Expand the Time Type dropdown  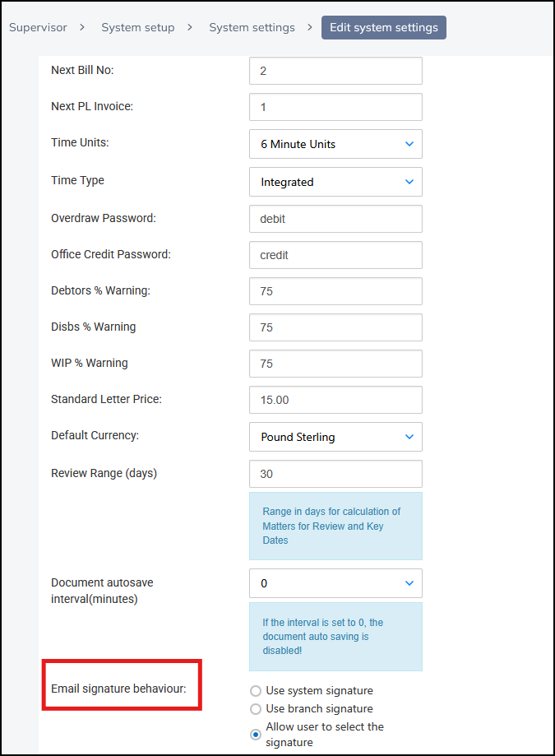335,182
